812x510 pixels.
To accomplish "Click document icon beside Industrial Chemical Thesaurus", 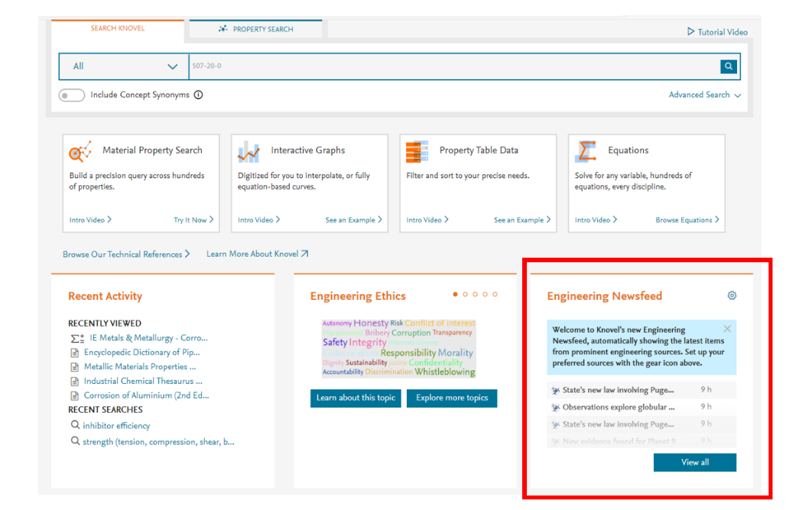I will click(75, 382).
